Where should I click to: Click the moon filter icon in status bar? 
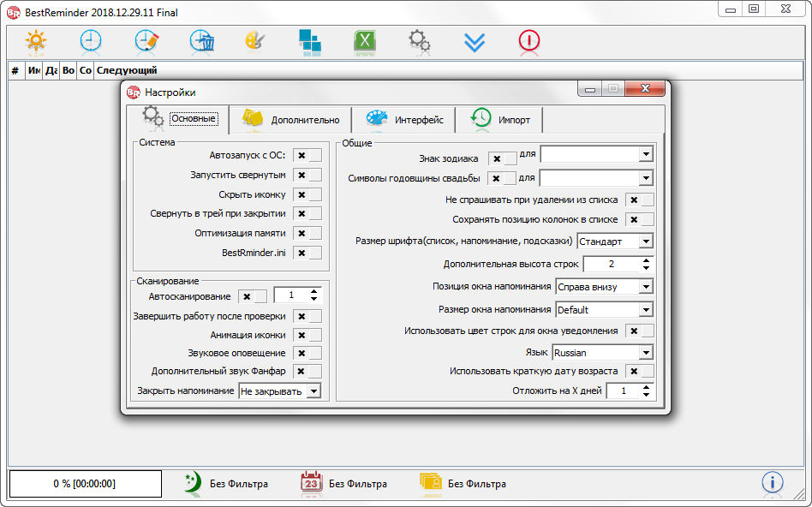tap(192, 483)
